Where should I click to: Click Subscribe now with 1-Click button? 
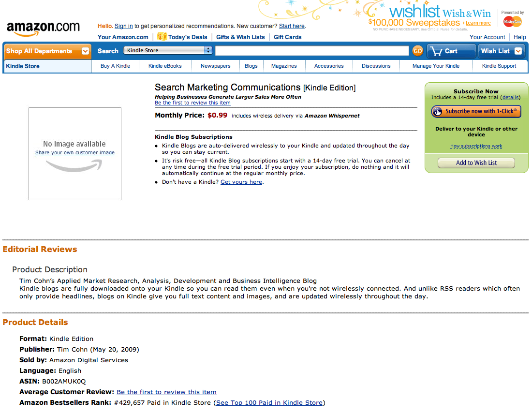[476, 111]
